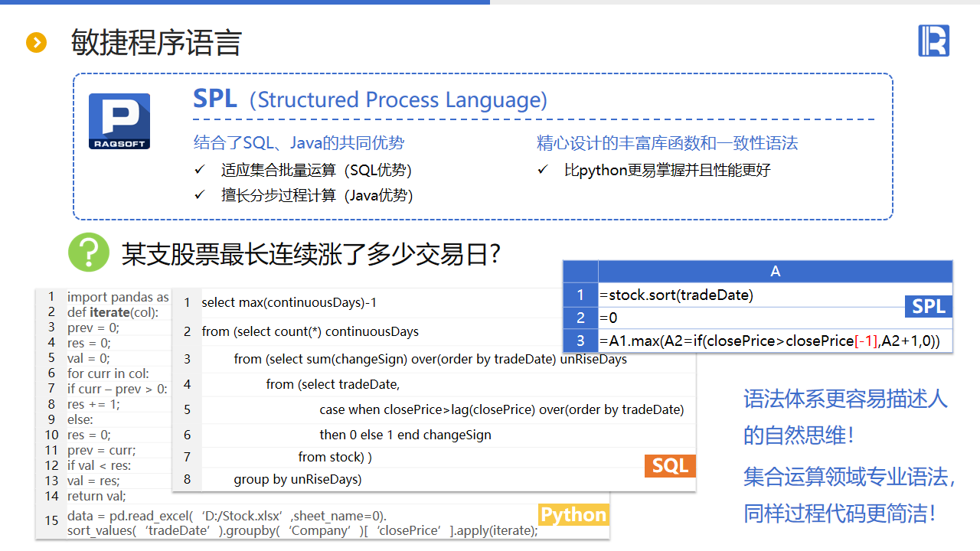Image resolution: width=980 pixels, height=551 pixels.
Task: Click the checkmark next to 适应集合批量运算
Action: point(200,170)
